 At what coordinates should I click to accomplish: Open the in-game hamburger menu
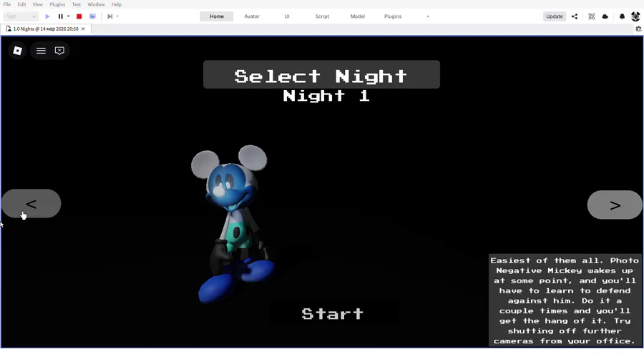[x=41, y=51]
